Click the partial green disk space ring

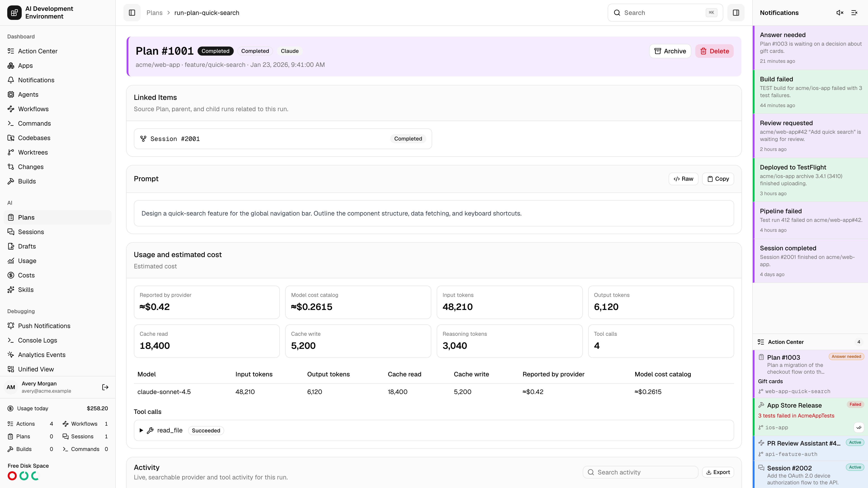coord(35,476)
